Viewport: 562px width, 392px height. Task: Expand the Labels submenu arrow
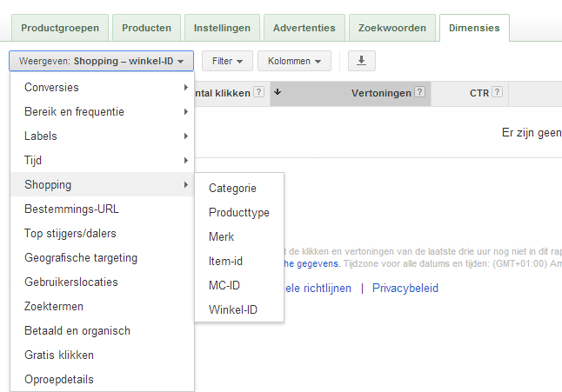(x=185, y=136)
